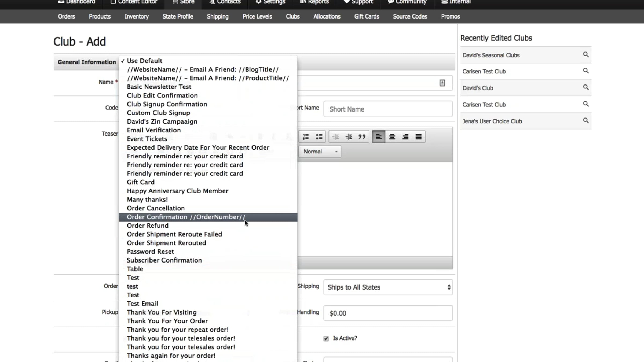Click the Handling $0.00 input field
644x362 pixels.
(388, 313)
